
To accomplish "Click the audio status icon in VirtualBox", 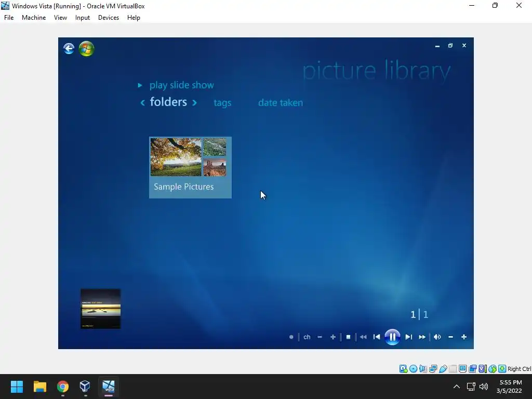I will (423, 369).
